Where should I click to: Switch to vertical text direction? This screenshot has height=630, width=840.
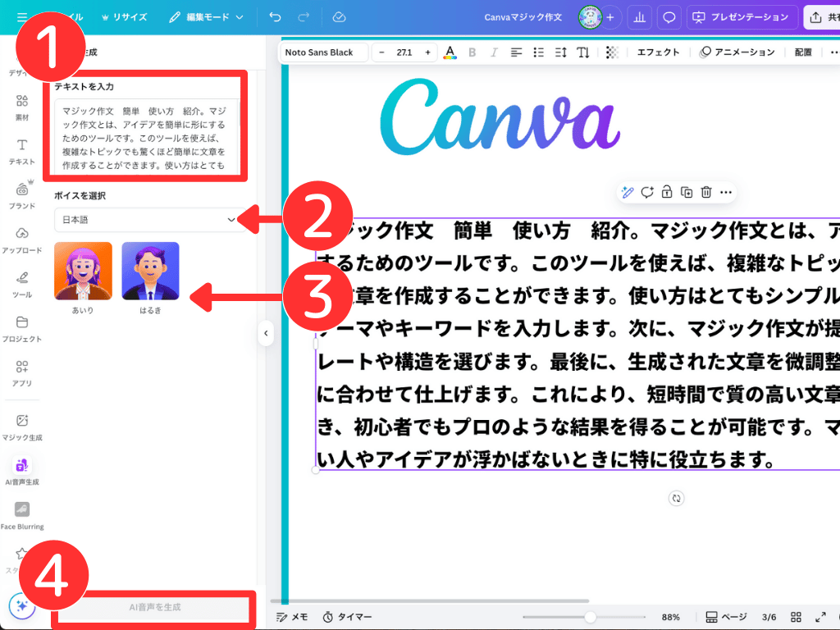pos(583,52)
